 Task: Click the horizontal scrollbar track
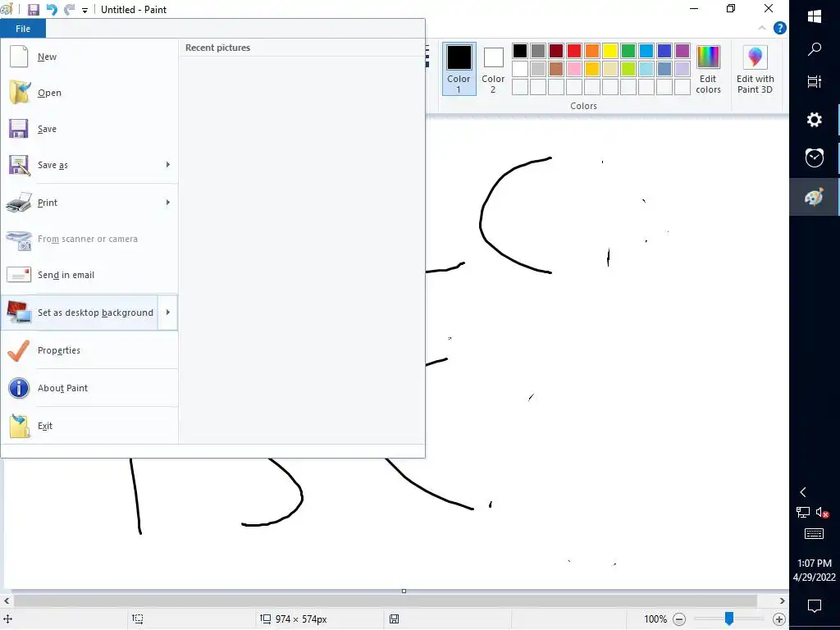click(386, 600)
